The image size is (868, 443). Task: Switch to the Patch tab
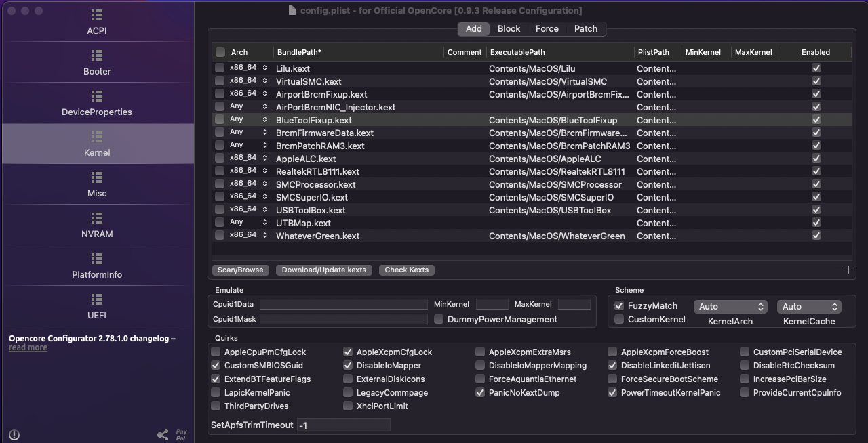(586, 28)
